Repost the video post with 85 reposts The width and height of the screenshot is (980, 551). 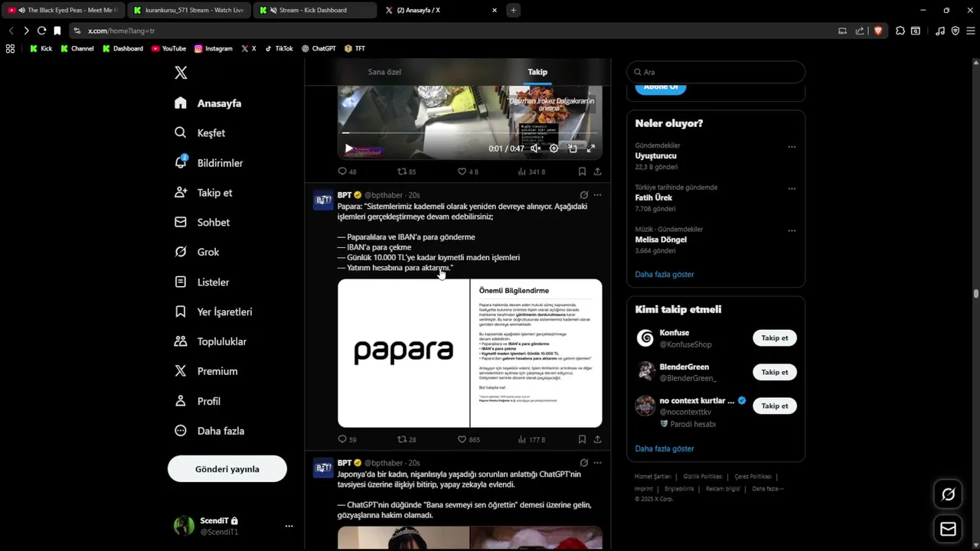(407, 171)
